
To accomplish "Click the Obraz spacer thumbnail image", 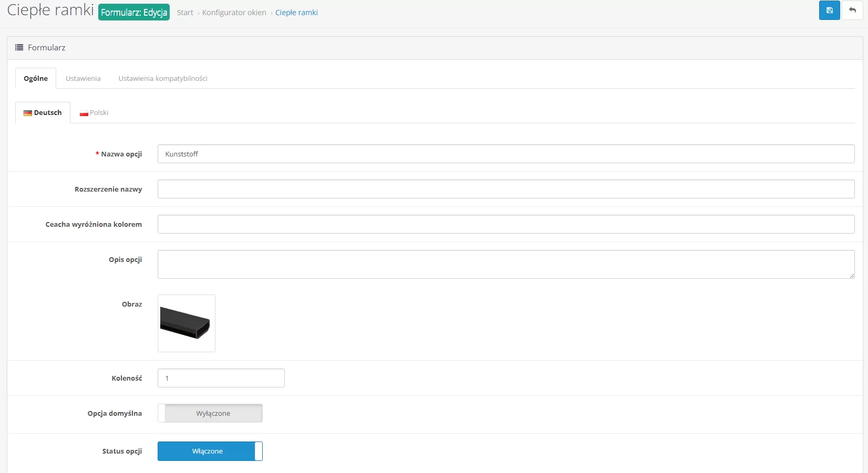I will (187, 323).
